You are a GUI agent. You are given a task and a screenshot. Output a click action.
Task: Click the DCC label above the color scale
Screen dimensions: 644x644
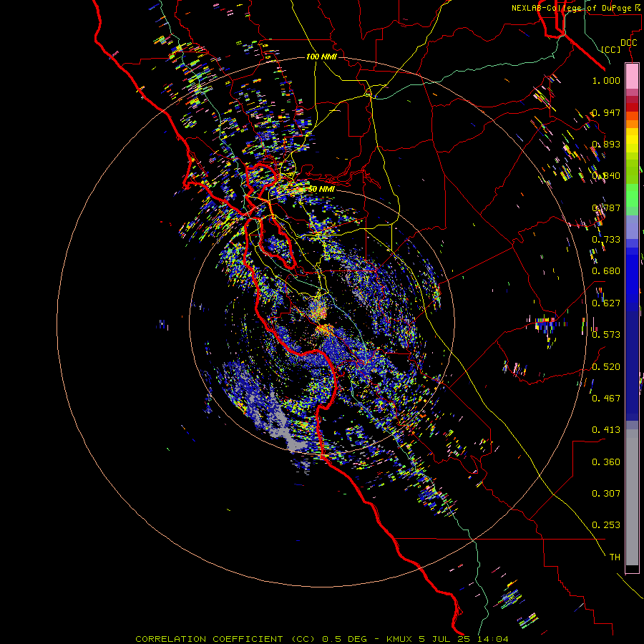click(x=628, y=43)
